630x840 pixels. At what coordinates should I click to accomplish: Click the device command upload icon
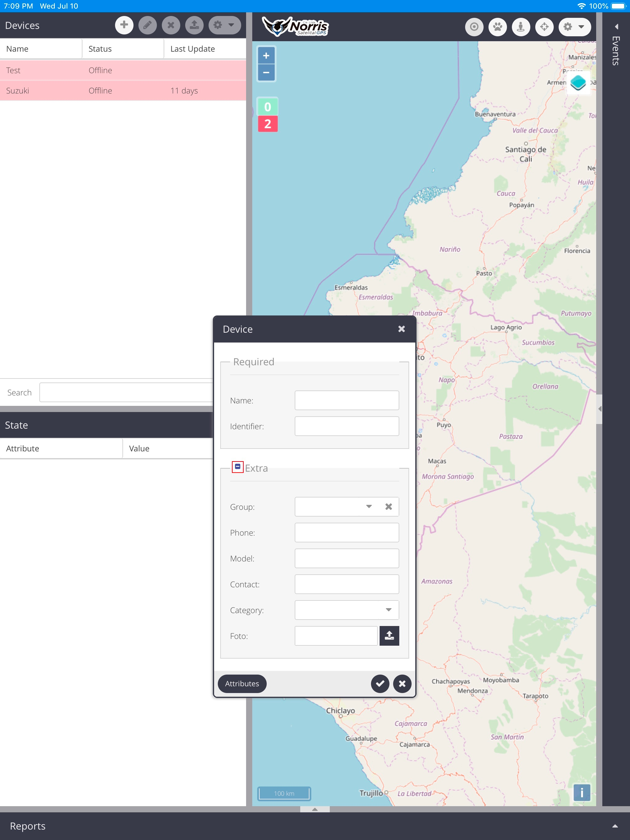pos(194,26)
